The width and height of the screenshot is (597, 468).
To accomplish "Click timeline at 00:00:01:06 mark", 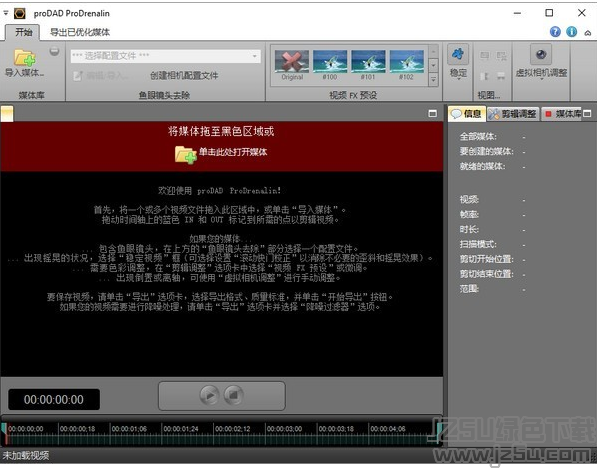I will pyautogui.click(x=129, y=429).
